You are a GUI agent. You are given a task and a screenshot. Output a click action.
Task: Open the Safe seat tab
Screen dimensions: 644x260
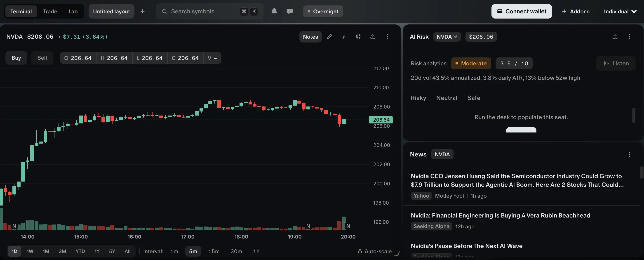pyautogui.click(x=473, y=98)
